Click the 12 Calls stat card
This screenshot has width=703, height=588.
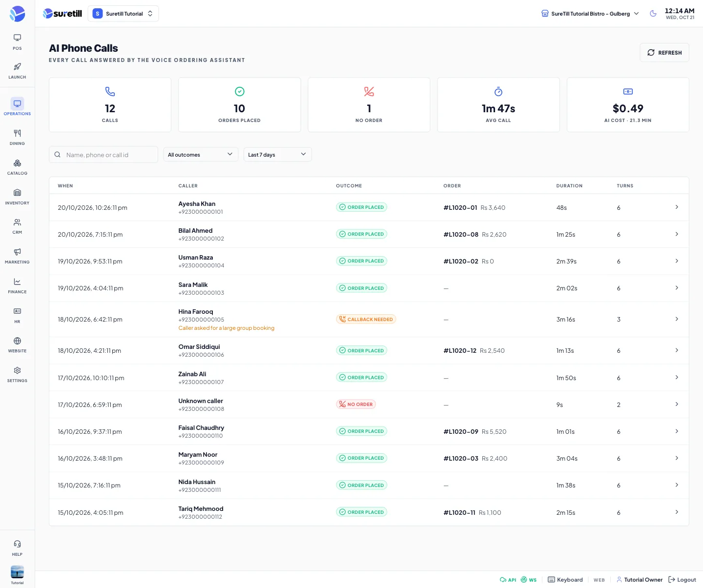[110, 105]
